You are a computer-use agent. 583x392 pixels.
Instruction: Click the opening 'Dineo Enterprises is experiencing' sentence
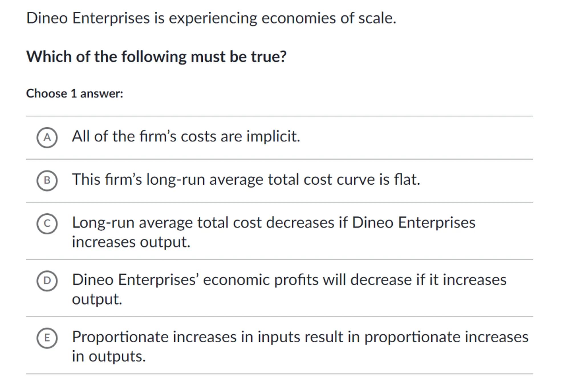(143, 18)
